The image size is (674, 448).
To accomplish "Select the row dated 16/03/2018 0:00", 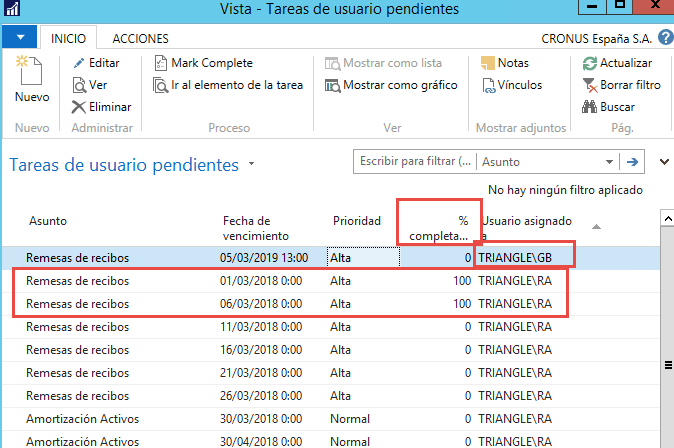I will [x=331, y=350].
